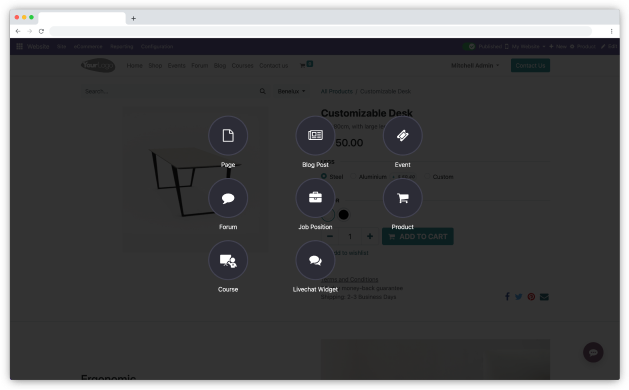The width and height of the screenshot is (629, 390).
Task: Pick the Job Position briefcase icon
Action: pyautogui.click(x=315, y=198)
